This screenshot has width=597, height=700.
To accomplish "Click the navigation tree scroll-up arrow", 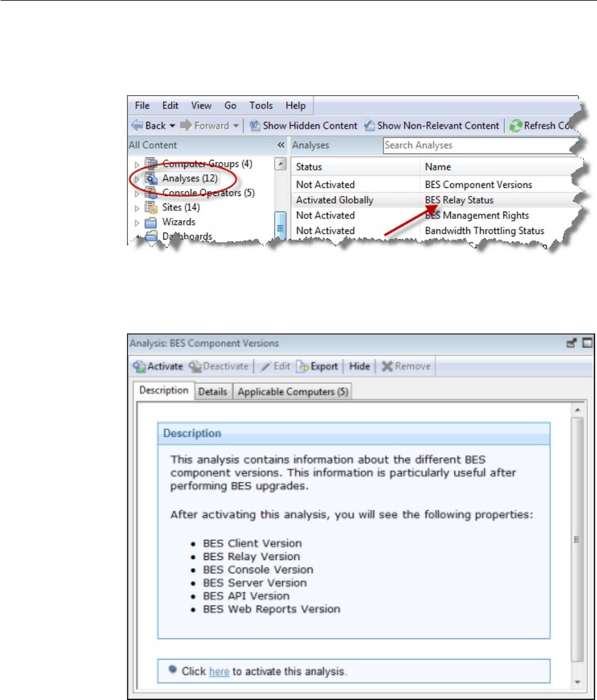I will [280, 164].
